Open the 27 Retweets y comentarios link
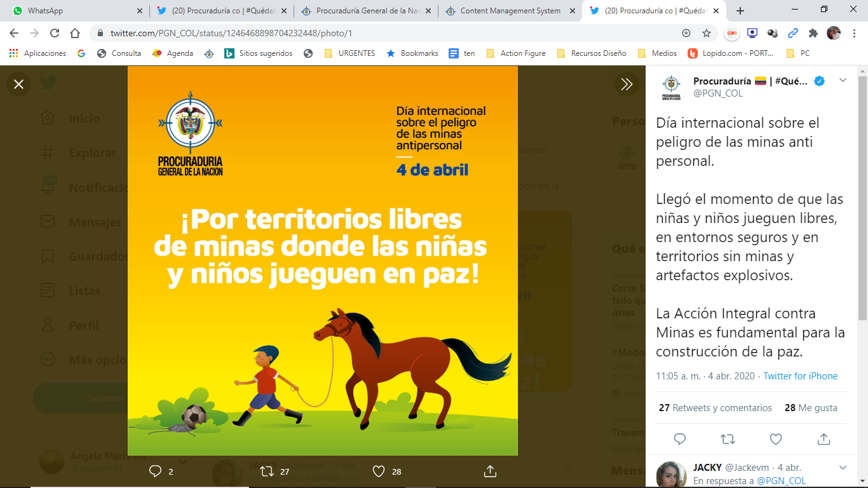Screen dimensions: 868x488 click(715, 408)
